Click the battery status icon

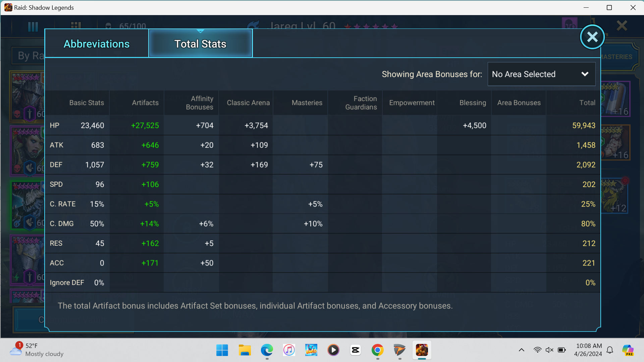(562, 350)
